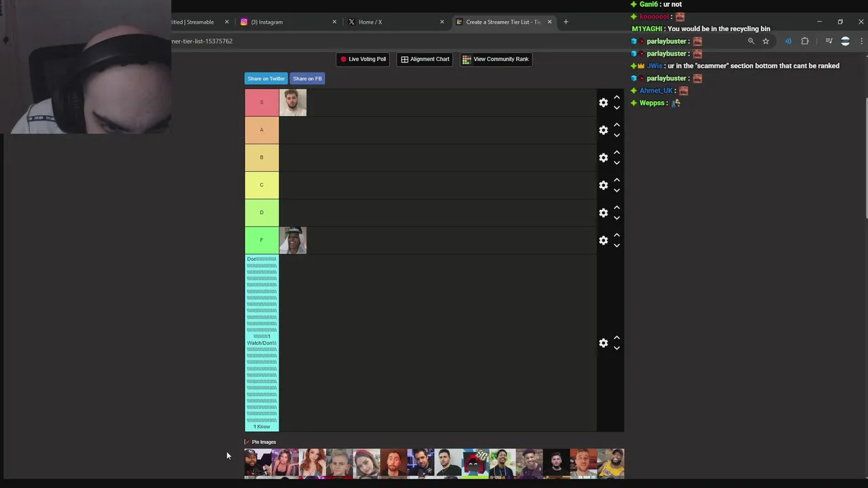Move the S tier row up

(x=616, y=98)
